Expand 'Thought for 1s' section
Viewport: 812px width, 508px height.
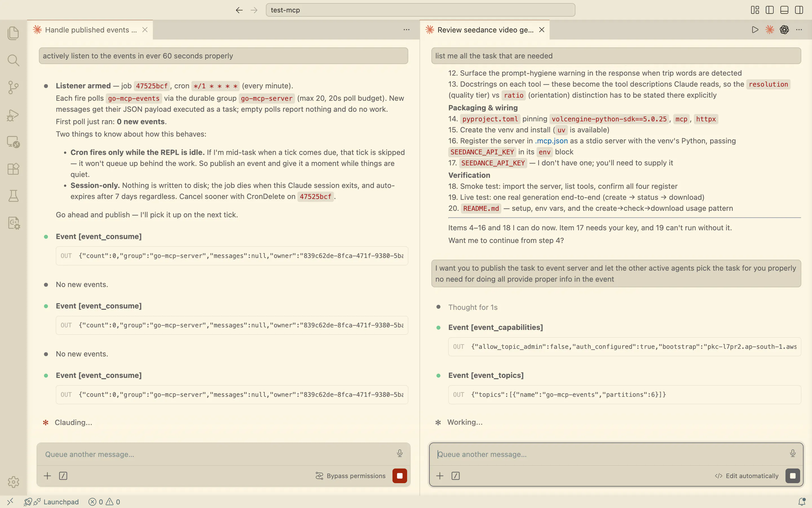coord(473,307)
